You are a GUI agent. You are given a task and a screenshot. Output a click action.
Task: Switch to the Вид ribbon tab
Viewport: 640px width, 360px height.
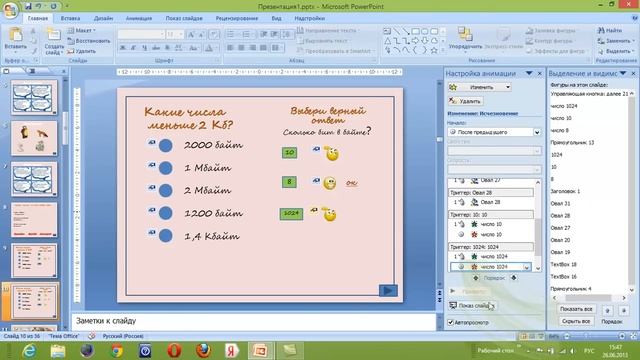click(x=276, y=18)
